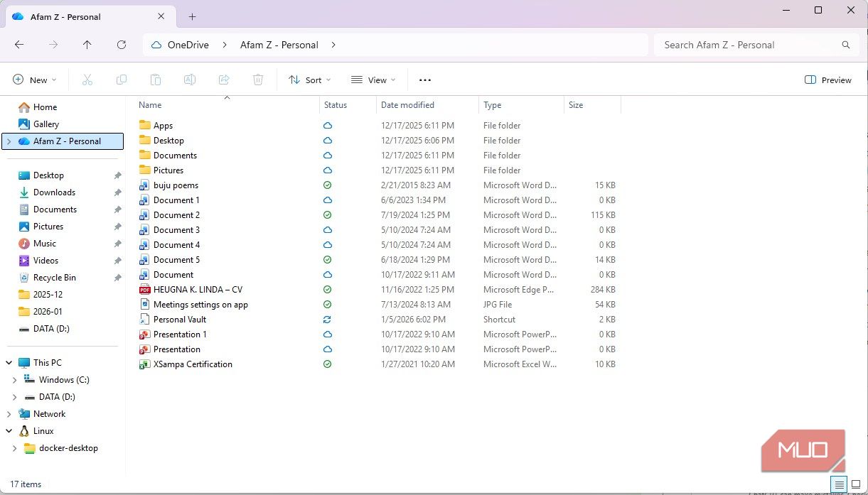Select the Afam Z - Personal tab

(90, 16)
